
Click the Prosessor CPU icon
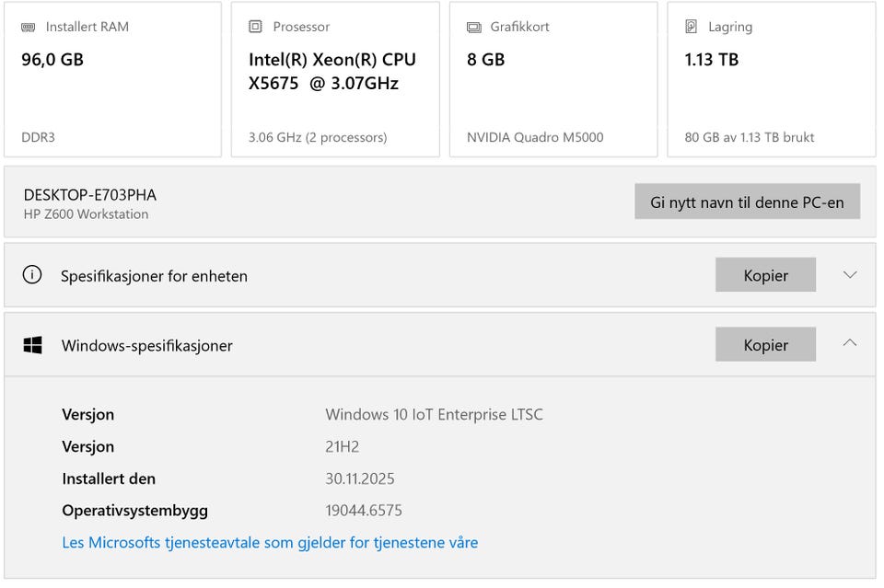pos(255,27)
